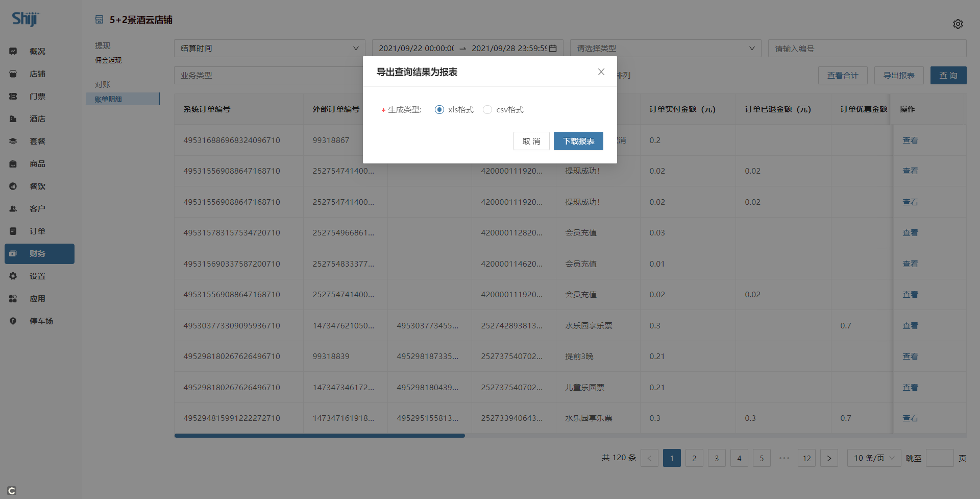Click the 请输入编号 number input field

click(867, 49)
